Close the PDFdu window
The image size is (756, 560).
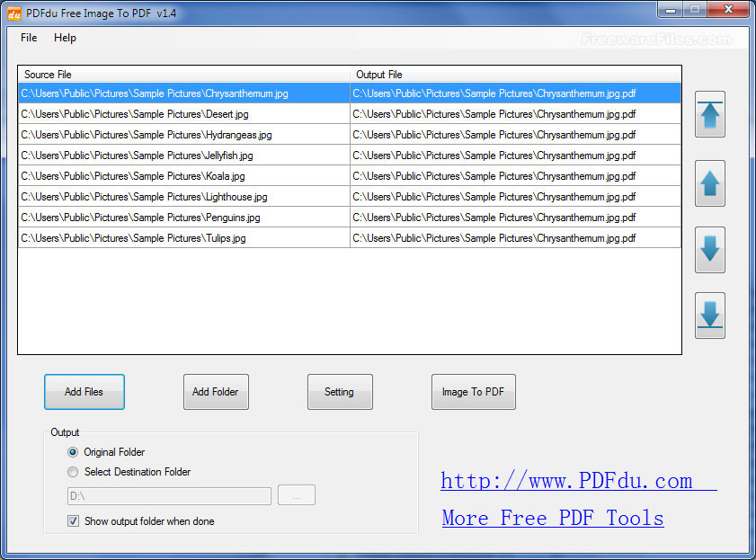(x=728, y=10)
